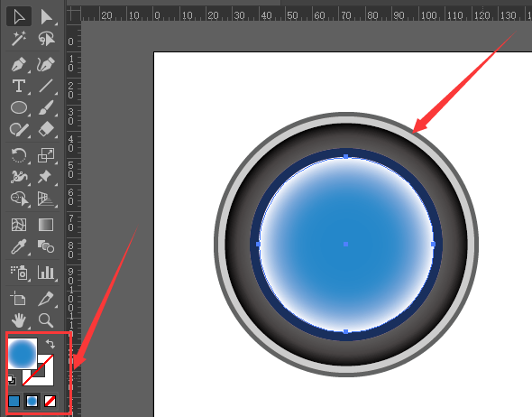Select the Eyedropper tool
The width and height of the screenshot is (532, 417).
pyautogui.click(x=19, y=246)
